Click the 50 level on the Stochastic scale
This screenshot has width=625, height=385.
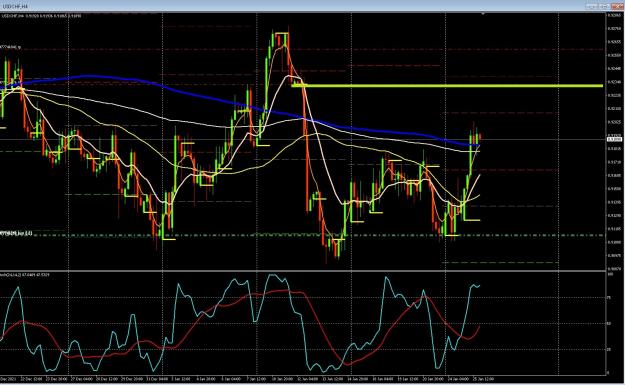point(609,324)
